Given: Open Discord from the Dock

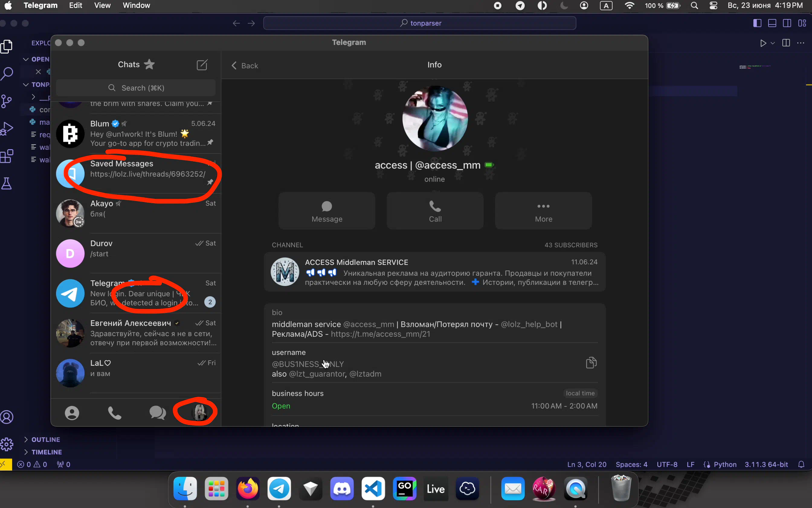Looking at the screenshot, I should pos(342,488).
